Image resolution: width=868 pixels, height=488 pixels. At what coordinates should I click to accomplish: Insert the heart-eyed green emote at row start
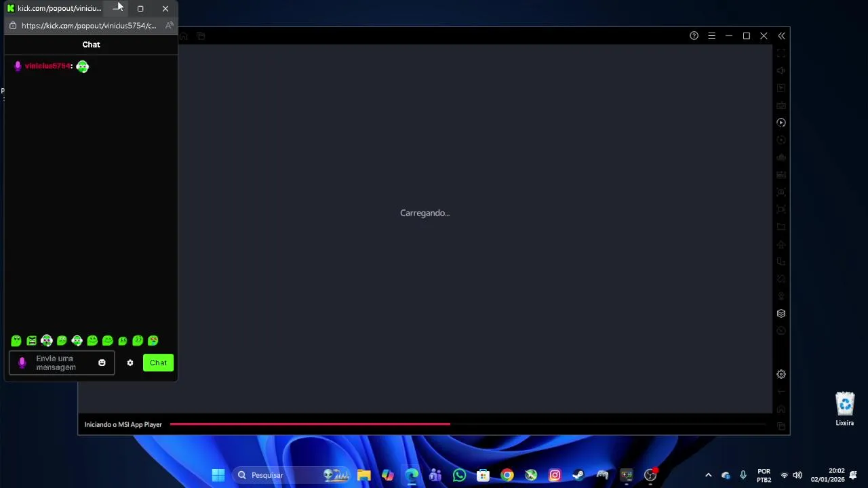16,341
